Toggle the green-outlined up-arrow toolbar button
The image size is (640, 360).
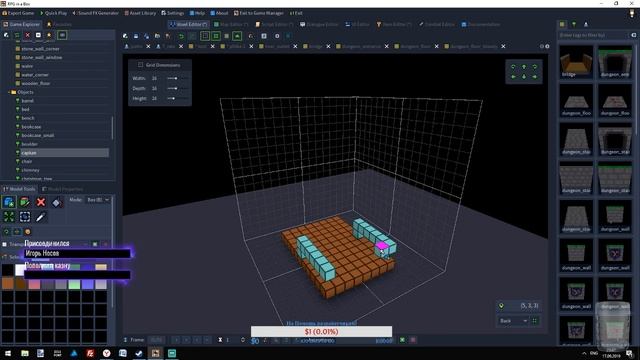pos(237,36)
